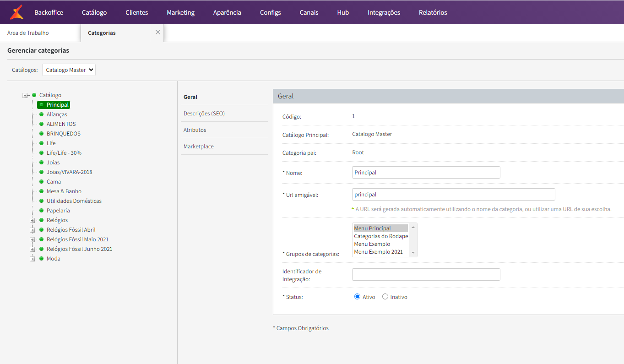Open the Catálogos dropdown

point(69,70)
